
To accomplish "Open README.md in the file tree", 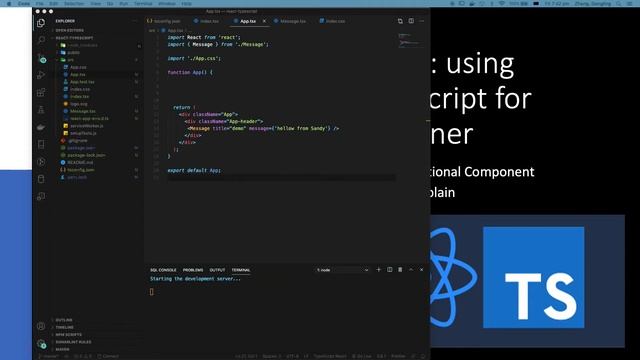I will point(80,162).
